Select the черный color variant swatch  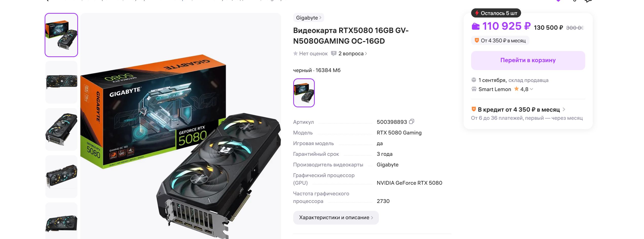304,93
